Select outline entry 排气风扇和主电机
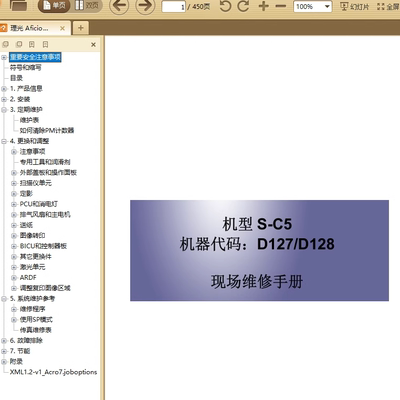Image resolution: width=400 pixels, height=400 pixels. (x=45, y=215)
